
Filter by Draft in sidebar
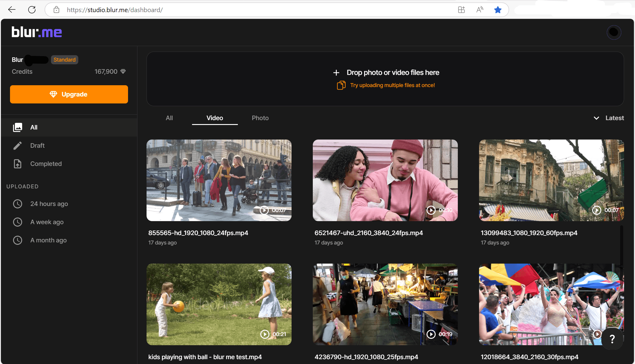37,146
